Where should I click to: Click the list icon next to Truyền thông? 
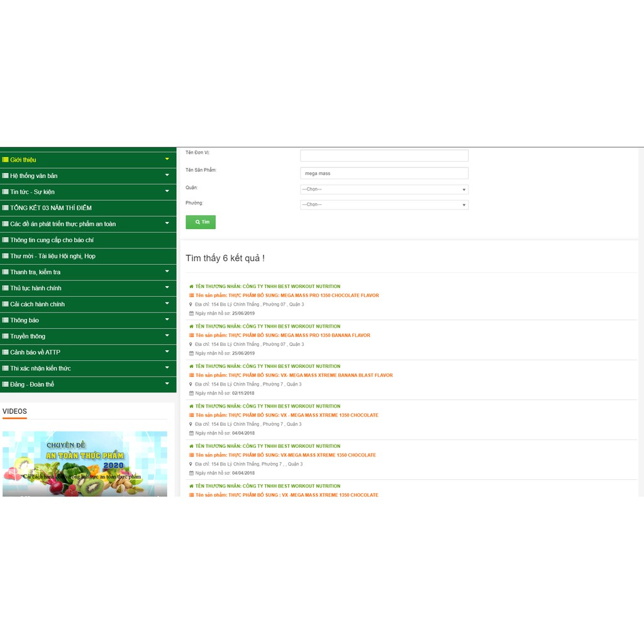6,336
